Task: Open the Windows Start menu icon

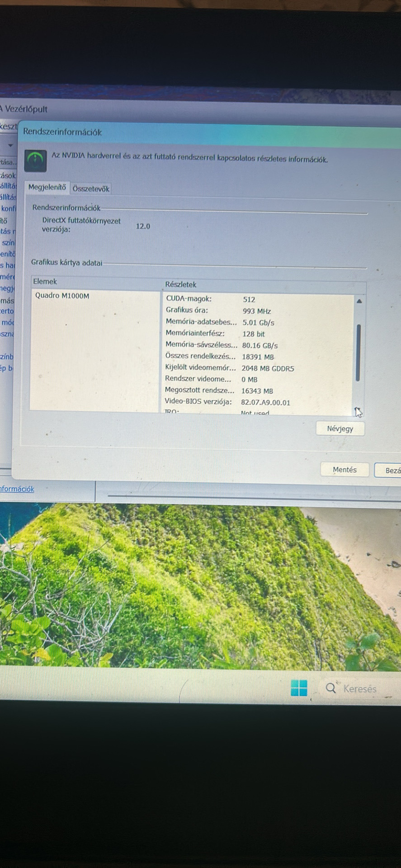Action: pos(299,688)
